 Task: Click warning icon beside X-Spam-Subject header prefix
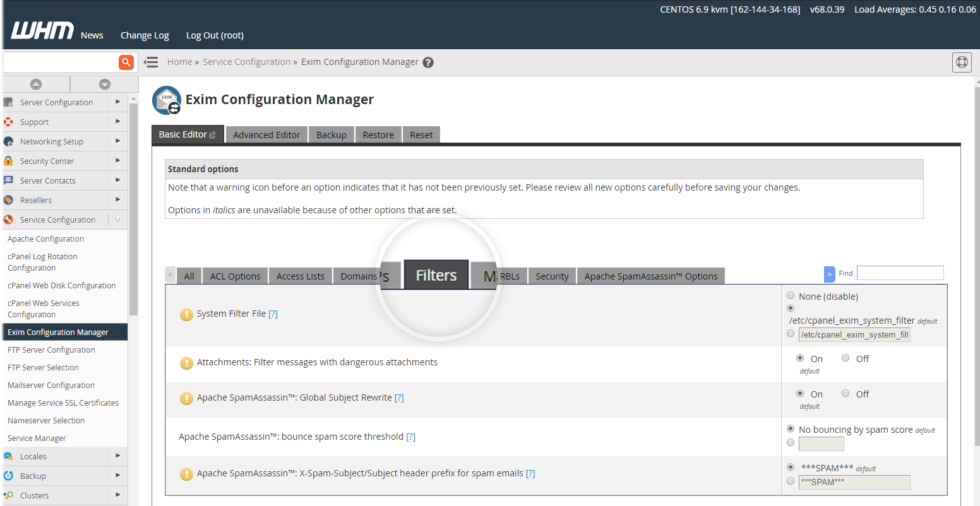[x=186, y=474]
